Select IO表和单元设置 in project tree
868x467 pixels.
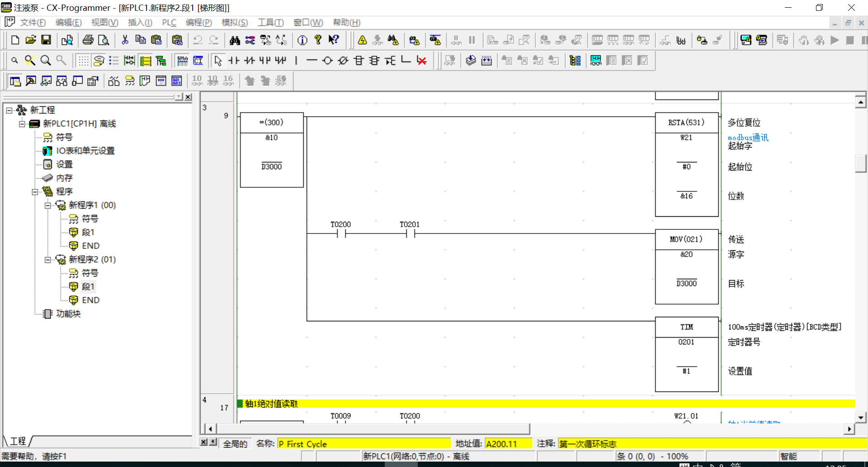pyautogui.click(x=85, y=151)
